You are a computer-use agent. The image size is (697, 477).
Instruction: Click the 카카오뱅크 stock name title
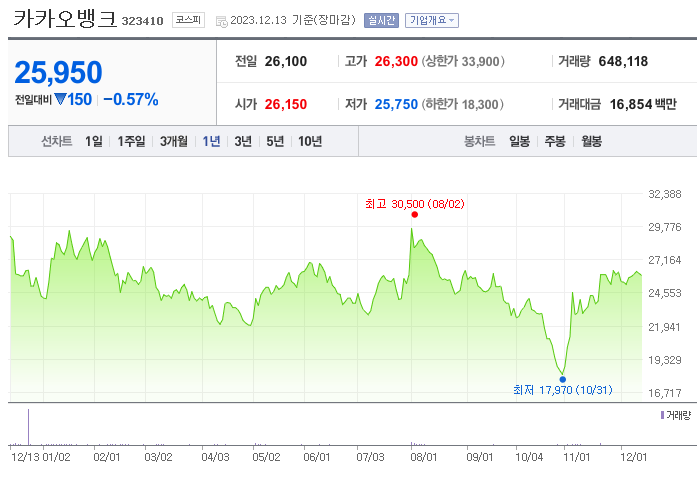(x=65, y=19)
